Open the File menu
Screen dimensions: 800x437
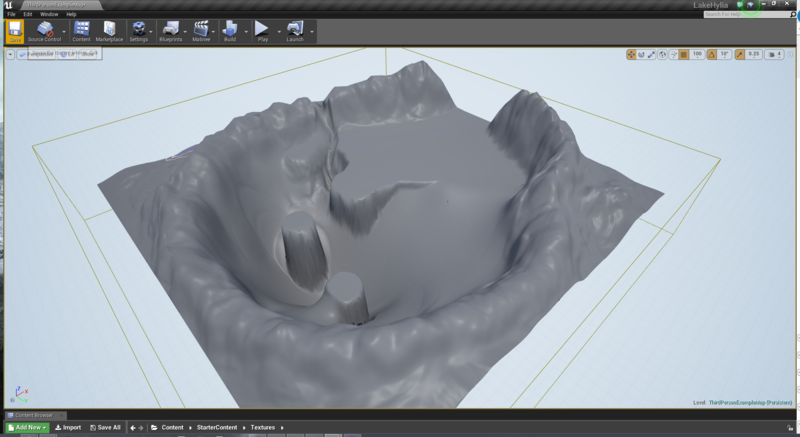tap(11, 14)
